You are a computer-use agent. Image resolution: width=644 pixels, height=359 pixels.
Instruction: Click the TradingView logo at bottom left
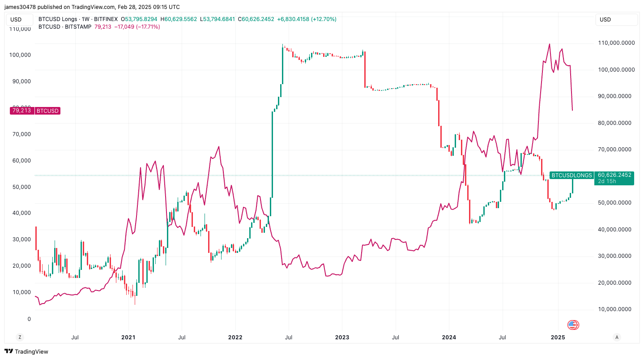[x=26, y=352]
